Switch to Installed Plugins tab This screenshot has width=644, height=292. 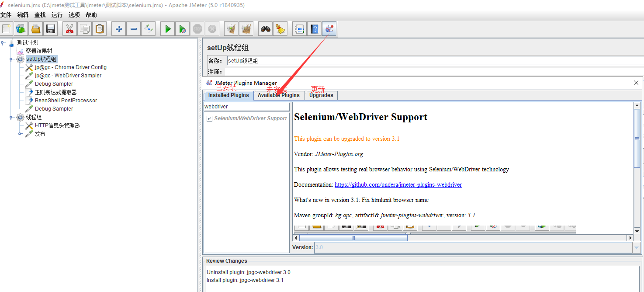[x=229, y=95]
